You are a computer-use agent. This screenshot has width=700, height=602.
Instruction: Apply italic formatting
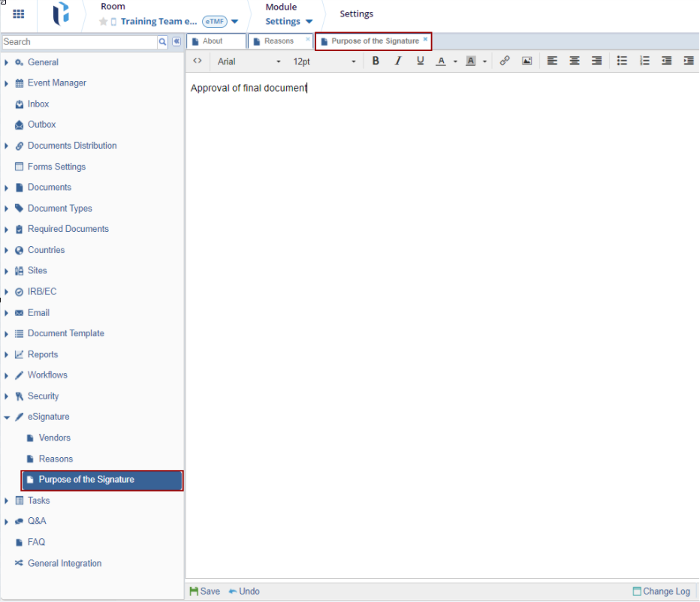(x=398, y=62)
